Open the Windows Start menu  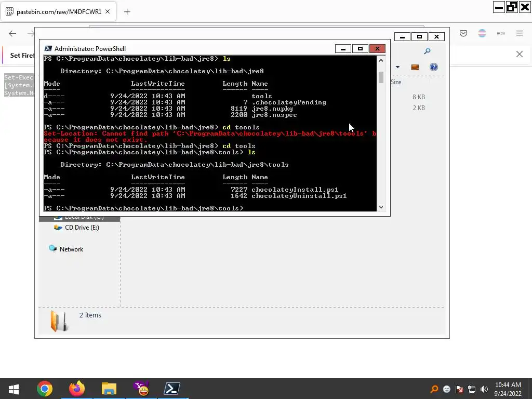click(x=14, y=389)
